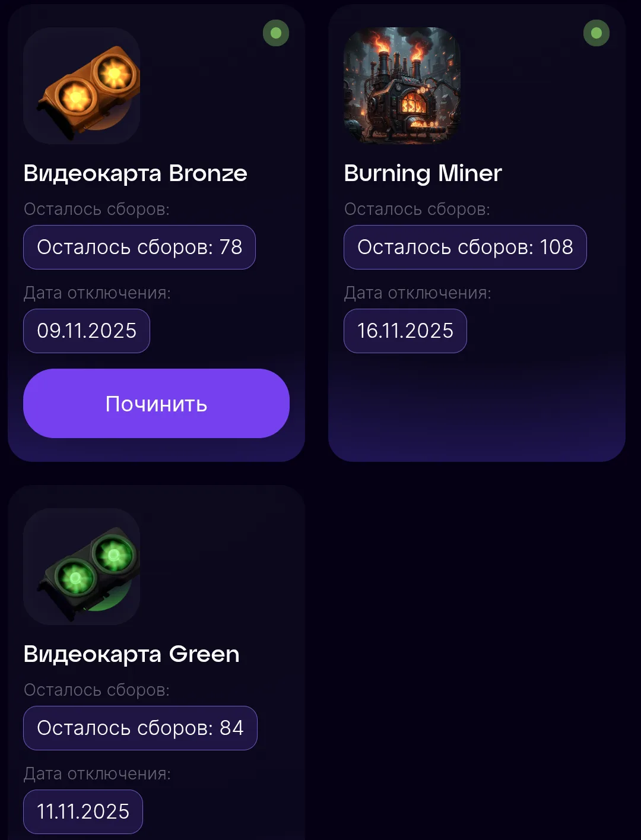Click the "Осталось сборов: 84" badge
The image size is (641, 840).
(140, 728)
